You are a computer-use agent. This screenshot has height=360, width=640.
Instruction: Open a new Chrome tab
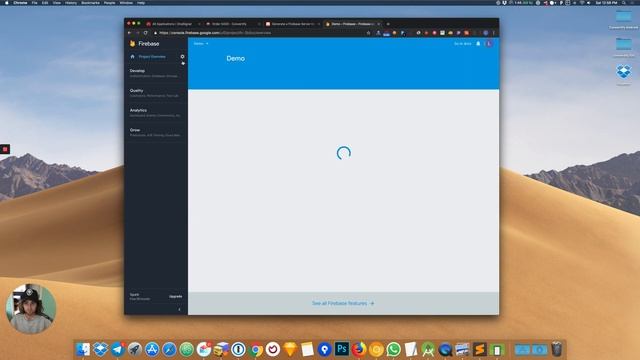pyautogui.click(x=388, y=24)
